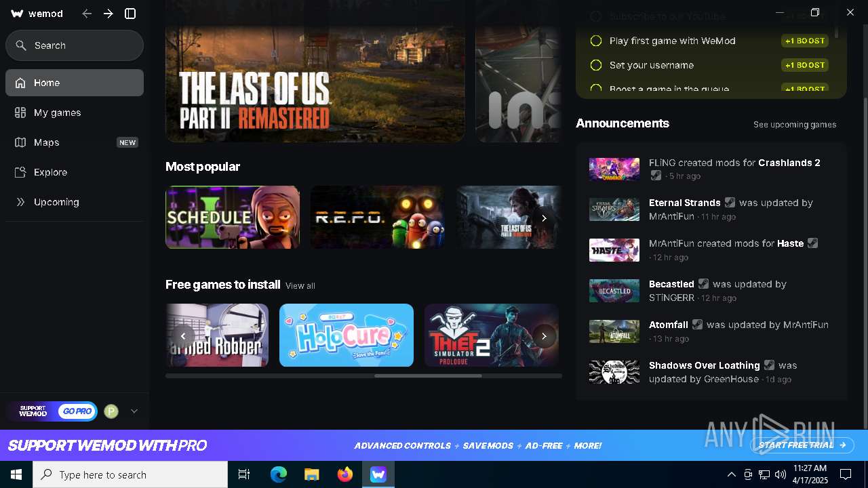Screen dimensions: 868x488
Task: Open Shadows Over Loathing announcement
Action: tap(705, 365)
